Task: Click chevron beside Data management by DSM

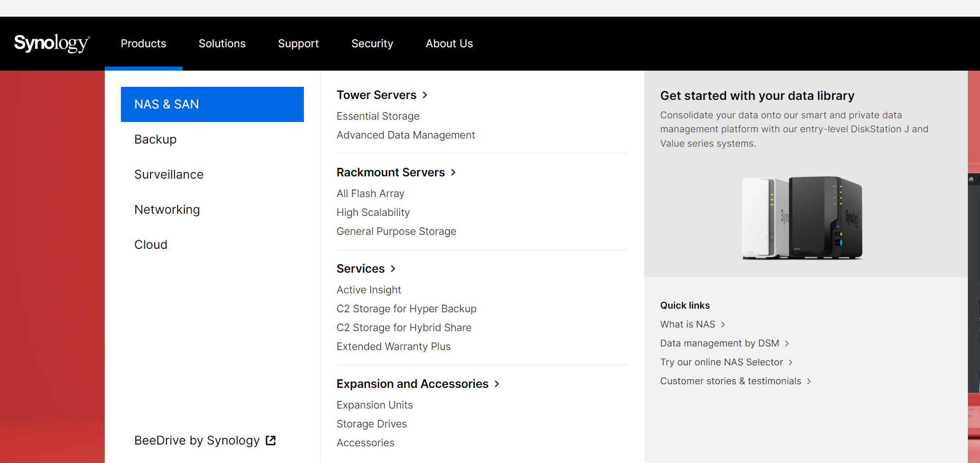Action: point(787,343)
